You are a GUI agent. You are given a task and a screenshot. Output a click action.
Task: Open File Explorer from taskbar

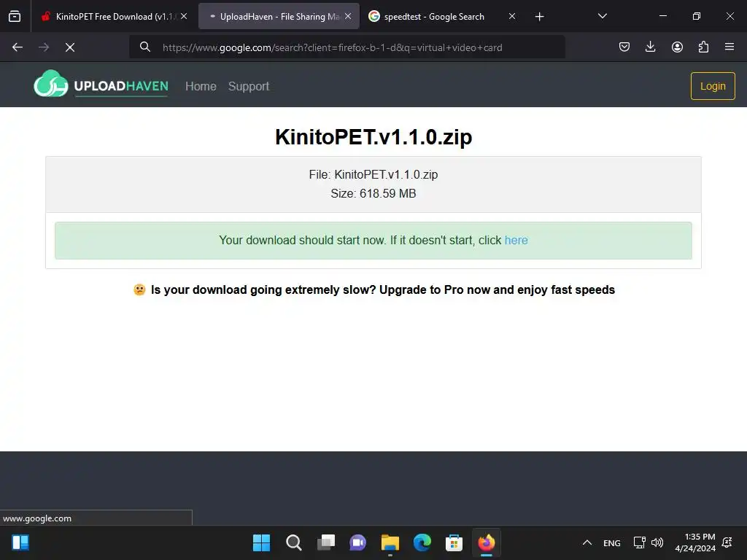tap(390, 542)
